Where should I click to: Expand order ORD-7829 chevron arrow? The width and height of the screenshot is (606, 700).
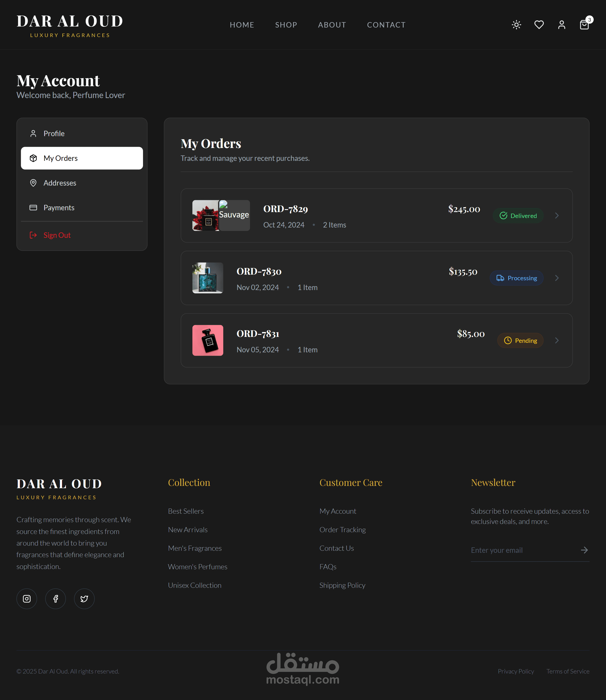tap(557, 215)
